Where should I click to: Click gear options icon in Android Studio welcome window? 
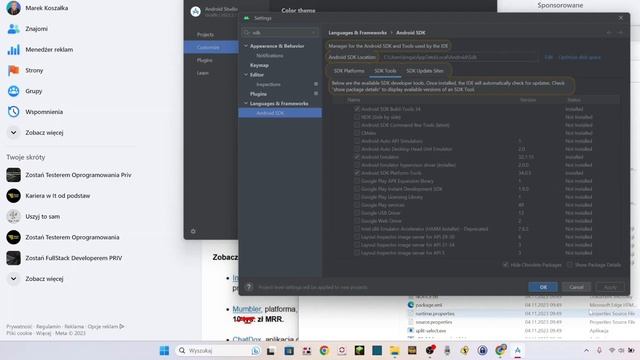pos(193,231)
